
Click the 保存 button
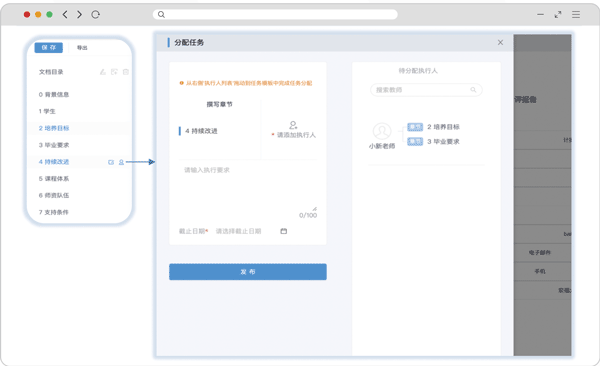click(x=49, y=47)
